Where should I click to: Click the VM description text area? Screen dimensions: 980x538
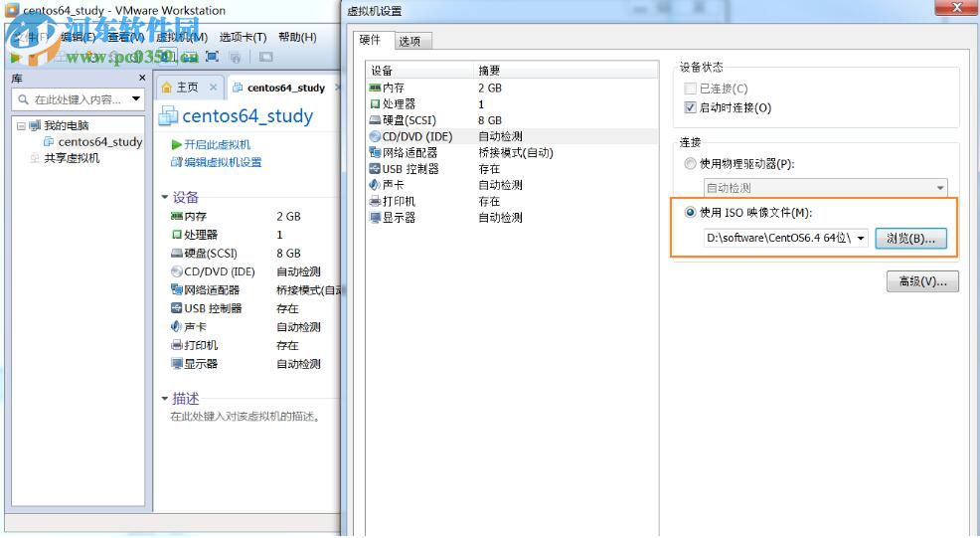pyautogui.click(x=245, y=417)
